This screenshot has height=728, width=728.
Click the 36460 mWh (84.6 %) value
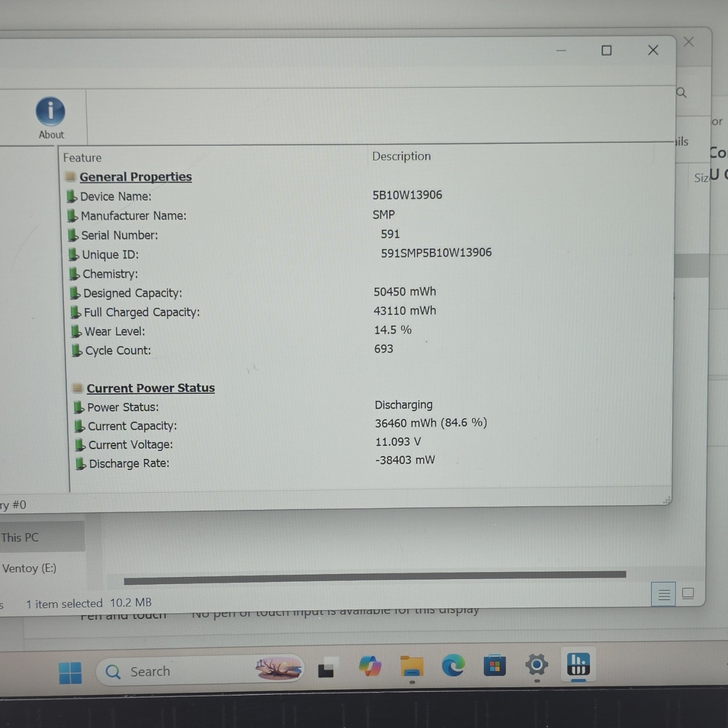click(x=431, y=423)
